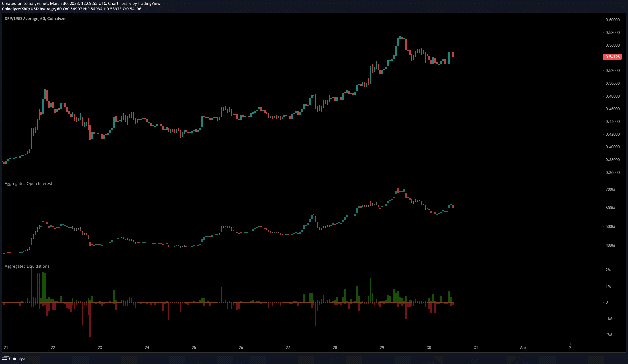628x364 pixels.
Task: Click the 0.48000 price axis label
Action: pyautogui.click(x=613, y=96)
